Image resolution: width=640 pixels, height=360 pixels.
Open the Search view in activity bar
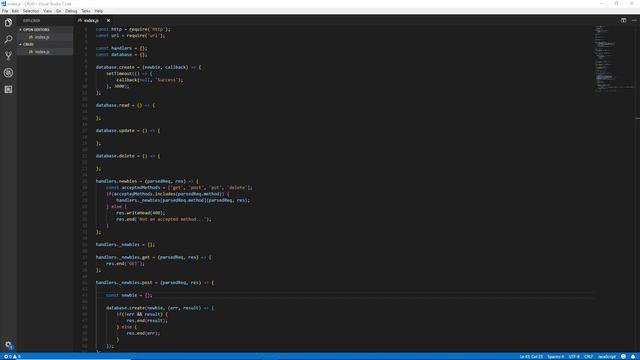tap(8, 39)
